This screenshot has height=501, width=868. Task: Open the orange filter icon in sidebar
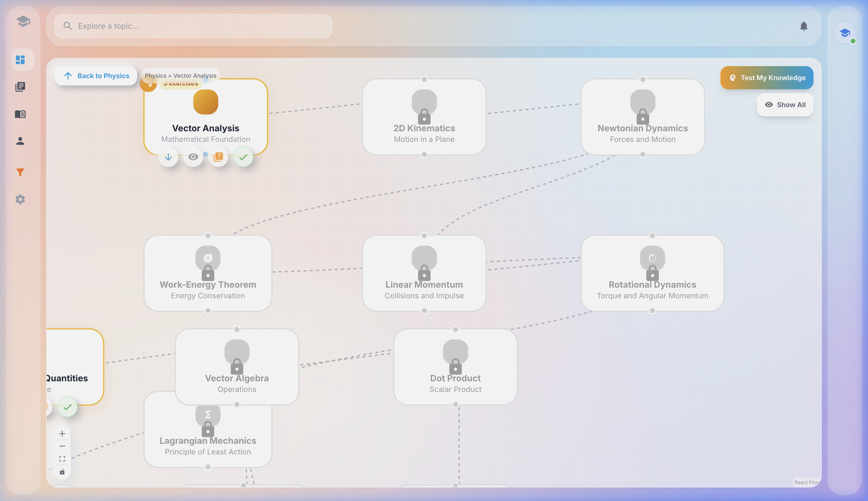click(21, 172)
